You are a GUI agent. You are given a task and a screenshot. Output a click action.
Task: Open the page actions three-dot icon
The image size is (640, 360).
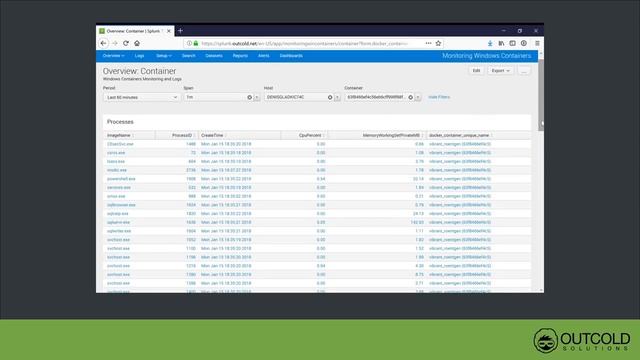pos(428,43)
